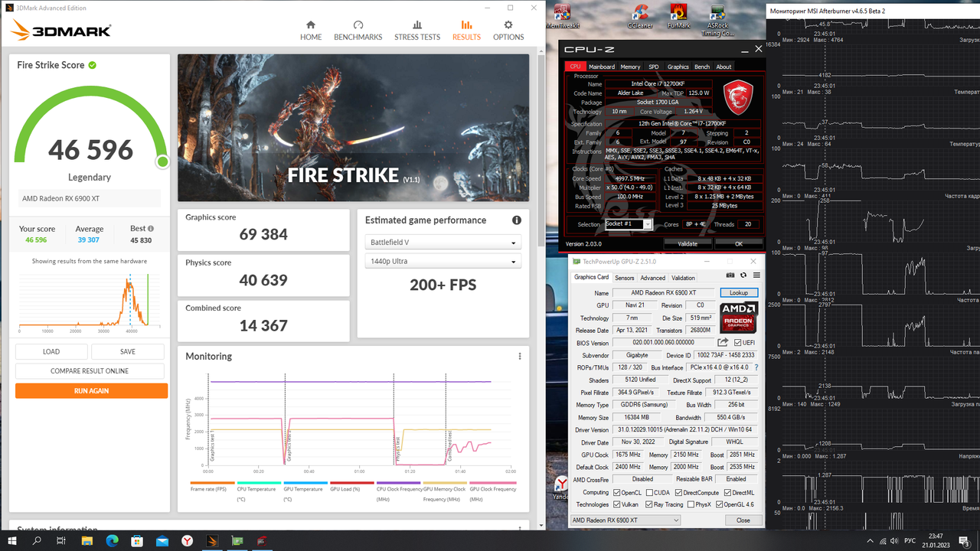Click the SAVE button in 3DMark
Viewport: 980px width, 551px height.
128,352
